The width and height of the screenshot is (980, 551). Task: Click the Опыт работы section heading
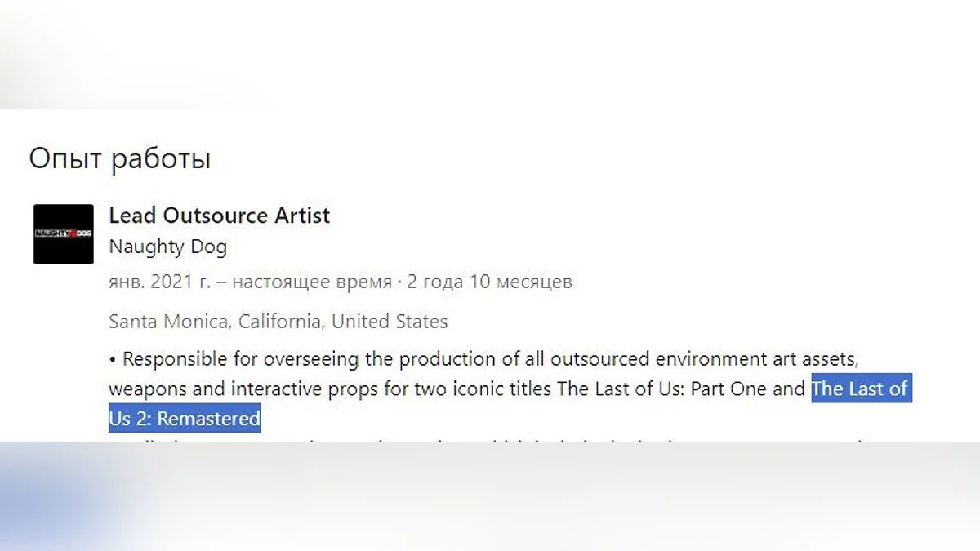pyautogui.click(x=120, y=158)
